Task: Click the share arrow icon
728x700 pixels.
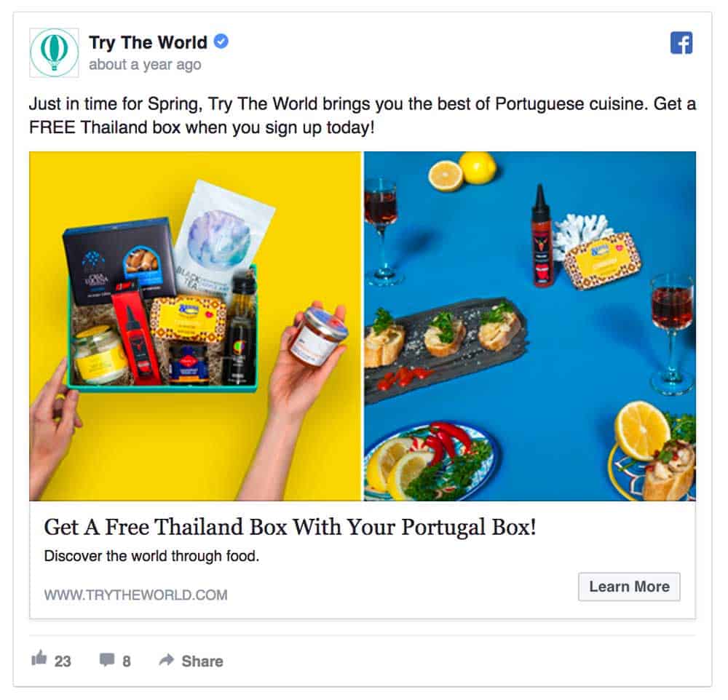Action: pos(166,659)
